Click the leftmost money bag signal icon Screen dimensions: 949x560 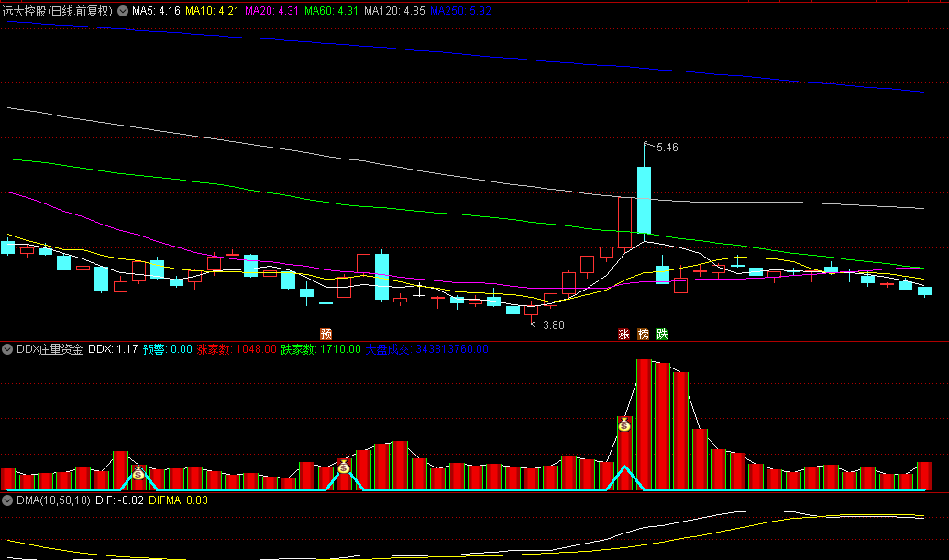tap(138, 473)
